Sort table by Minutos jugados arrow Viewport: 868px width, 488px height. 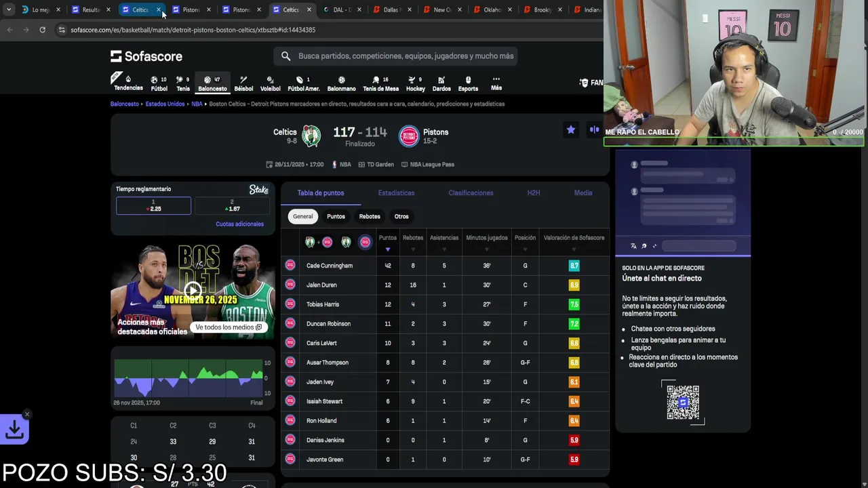point(487,249)
